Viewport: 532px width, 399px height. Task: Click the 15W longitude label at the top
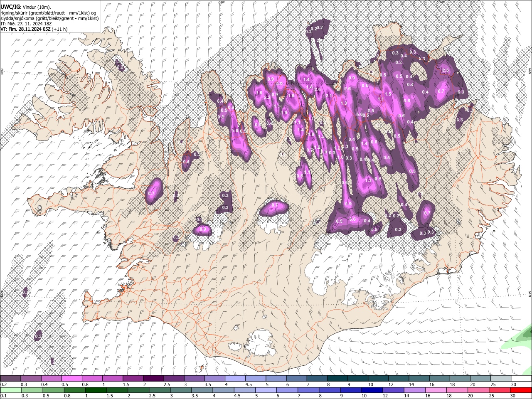440,2
